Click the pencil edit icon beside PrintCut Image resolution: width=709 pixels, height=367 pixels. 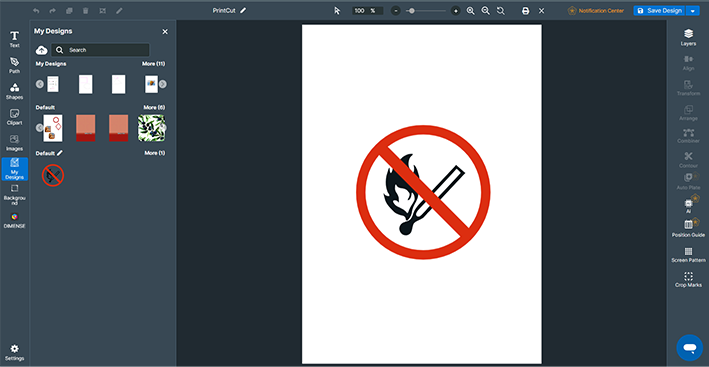pos(243,10)
